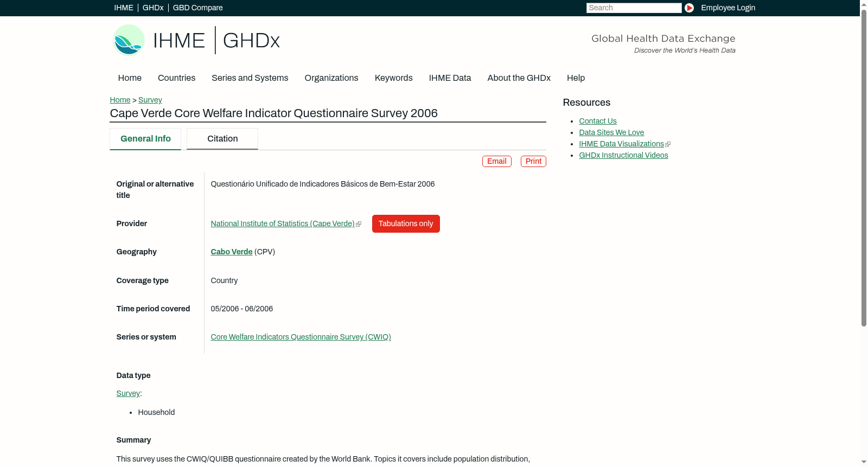This screenshot has width=868, height=467.
Task: Open GBD Compare in top bar
Action: click(198, 8)
